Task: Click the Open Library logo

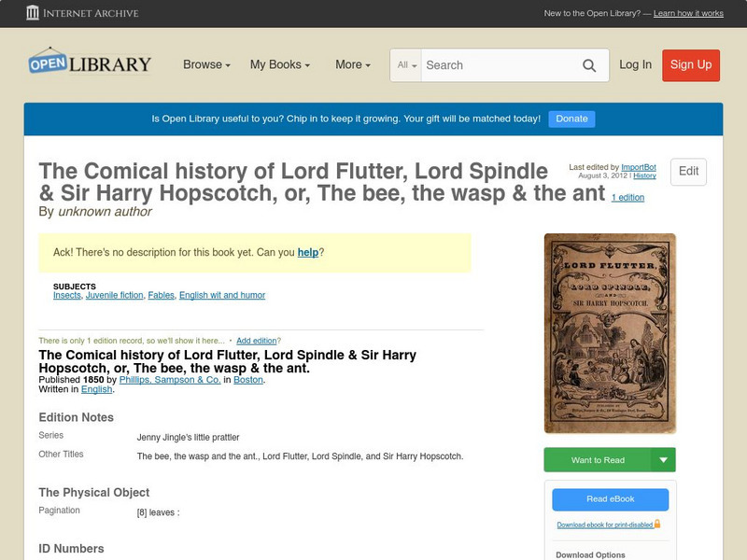Action: pyautogui.click(x=88, y=63)
